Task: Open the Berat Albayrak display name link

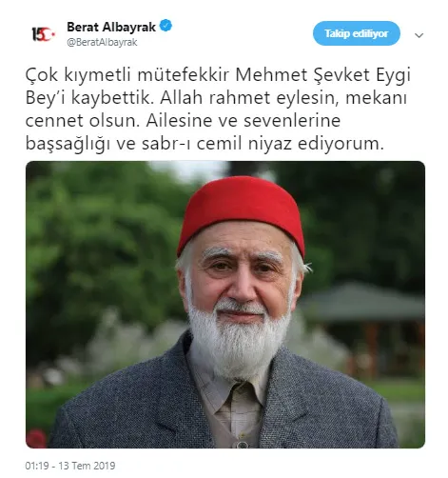Action: 111,27
